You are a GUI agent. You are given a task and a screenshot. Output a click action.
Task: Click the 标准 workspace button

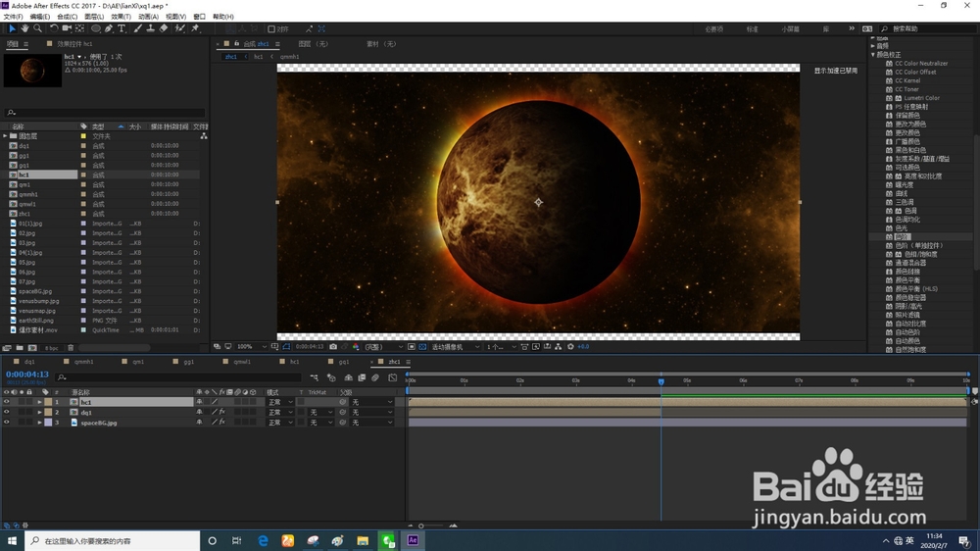pos(753,28)
